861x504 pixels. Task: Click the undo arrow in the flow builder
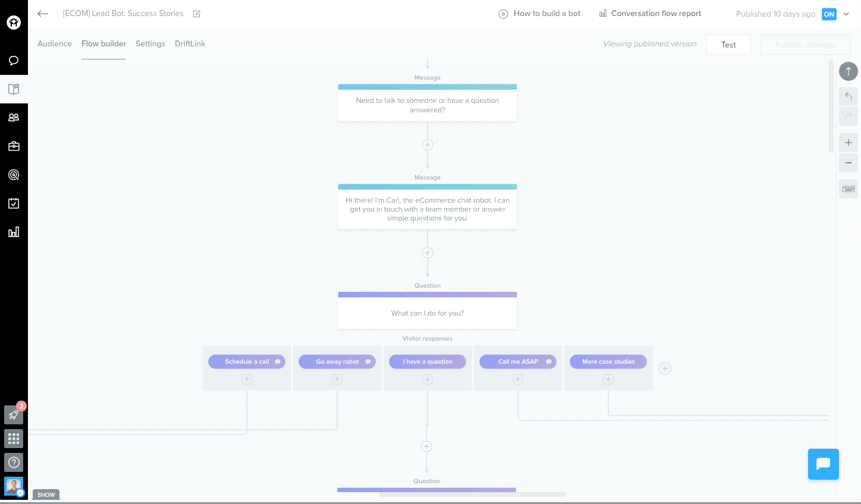pyautogui.click(x=848, y=96)
